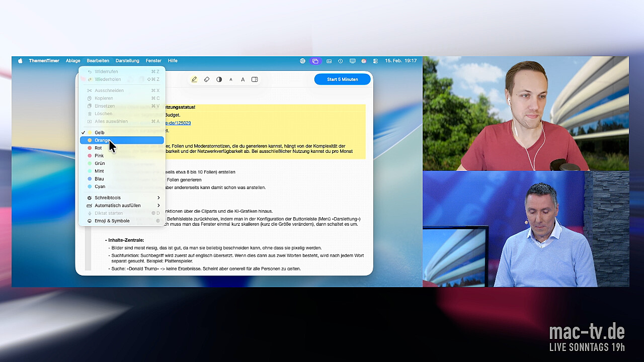Select the checked Gelb highlight color
Screen dimensions: 644x362
[100, 133]
